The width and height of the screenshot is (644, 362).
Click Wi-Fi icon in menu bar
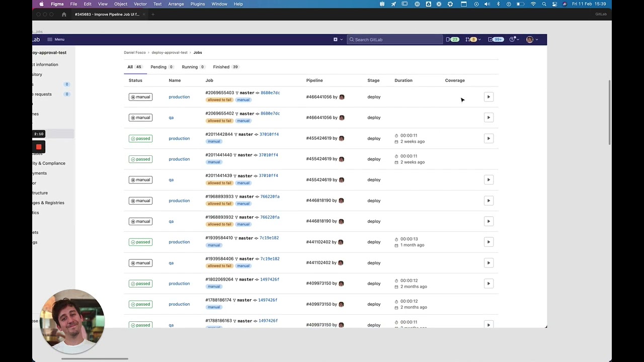(x=533, y=4)
